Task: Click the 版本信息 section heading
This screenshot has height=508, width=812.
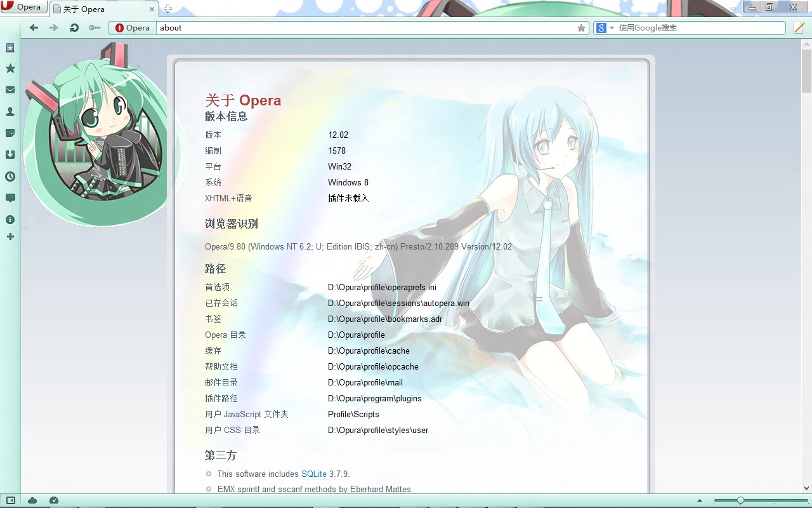Action: [x=226, y=116]
